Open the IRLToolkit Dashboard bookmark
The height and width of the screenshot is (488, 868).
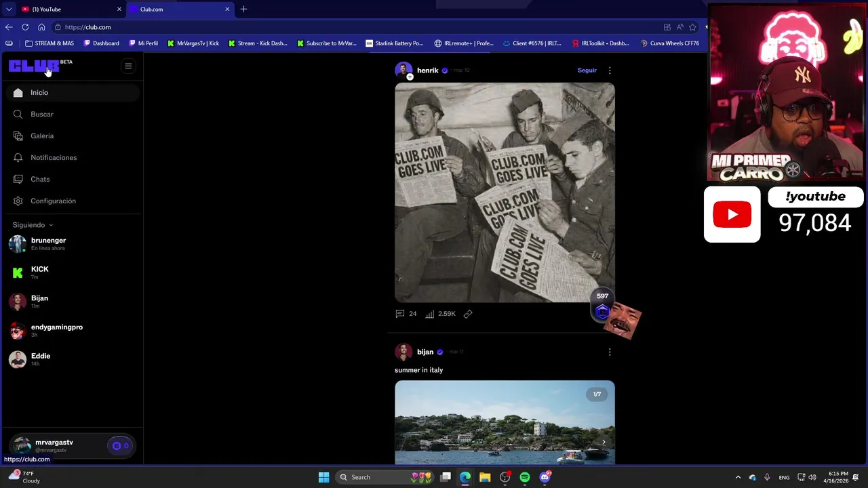point(600,43)
